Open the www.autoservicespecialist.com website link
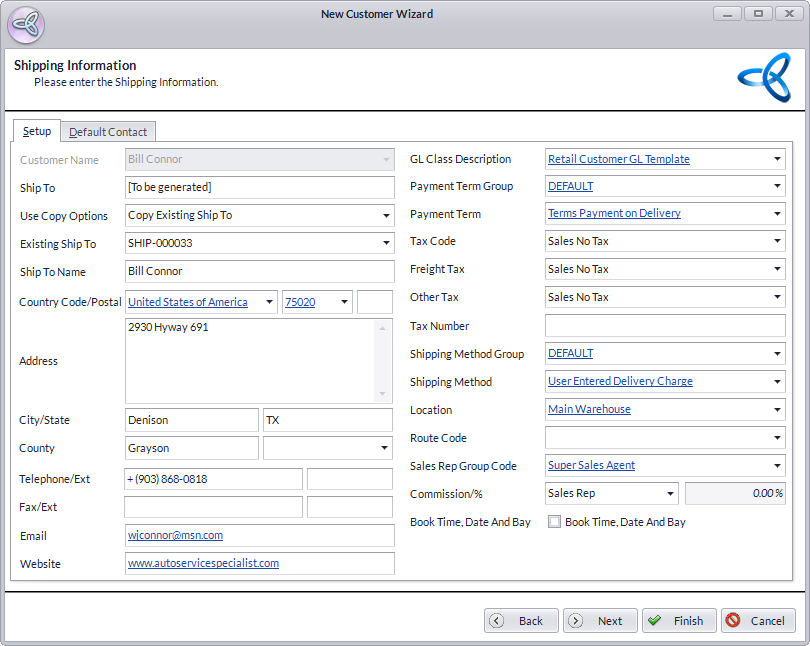Screen dimensions: 810x646 click(203, 564)
